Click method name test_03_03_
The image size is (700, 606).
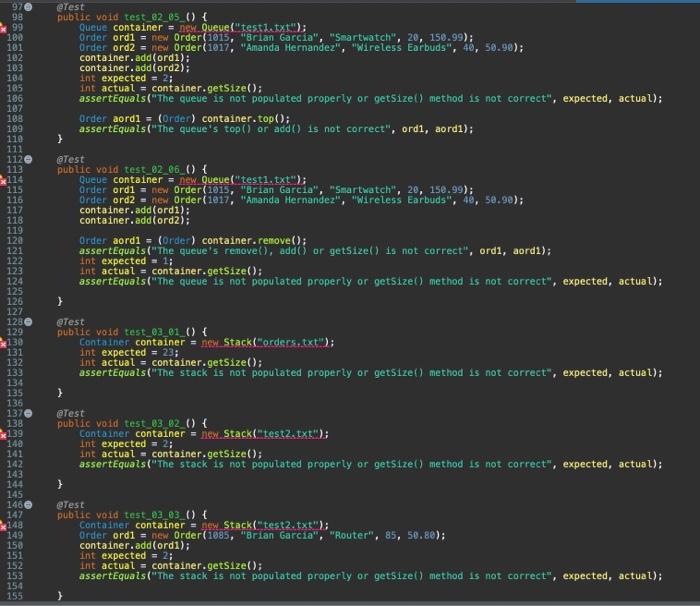click(x=154, y=515)
